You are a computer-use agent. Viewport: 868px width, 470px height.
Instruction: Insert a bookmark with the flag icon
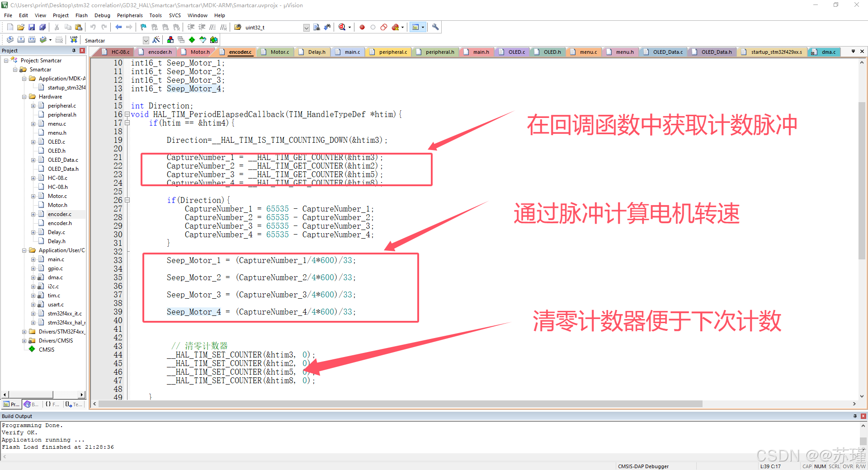click(x=143, y=27)
